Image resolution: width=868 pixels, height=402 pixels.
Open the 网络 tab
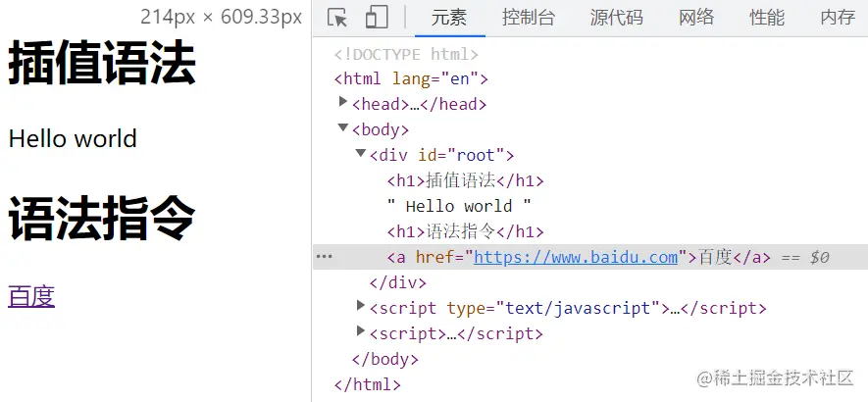tap(696, 18)
